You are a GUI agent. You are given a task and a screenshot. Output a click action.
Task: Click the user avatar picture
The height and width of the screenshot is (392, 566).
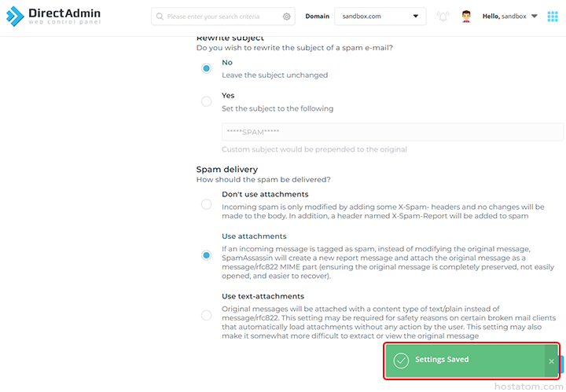[x=466, y=16]
